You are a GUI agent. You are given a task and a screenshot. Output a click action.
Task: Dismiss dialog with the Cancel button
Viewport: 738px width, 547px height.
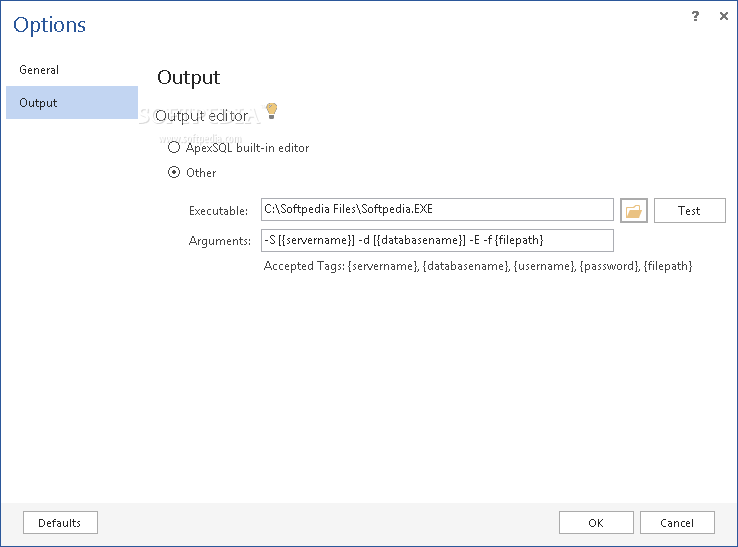tap(677, 523)
